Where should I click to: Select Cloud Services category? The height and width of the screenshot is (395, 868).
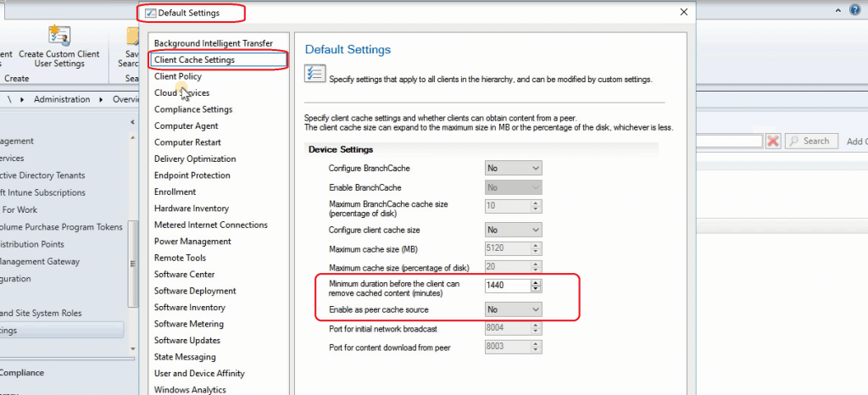pyautogui.click(x=181, y=93)
